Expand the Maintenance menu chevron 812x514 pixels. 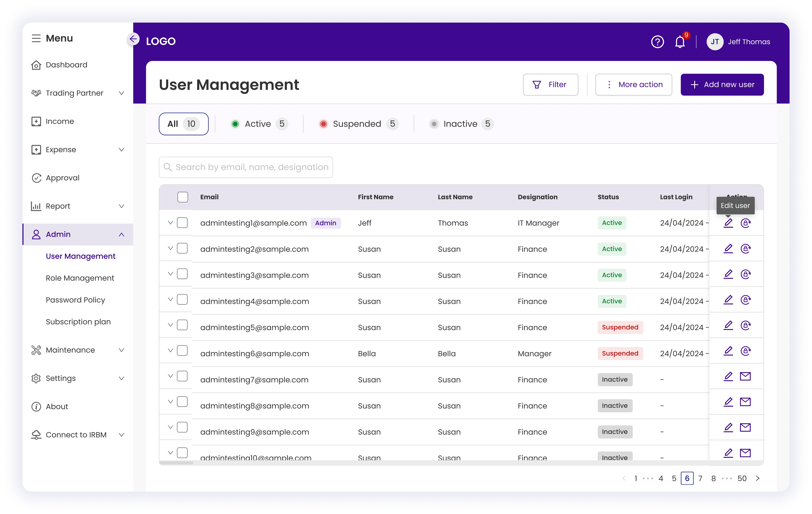122,350
